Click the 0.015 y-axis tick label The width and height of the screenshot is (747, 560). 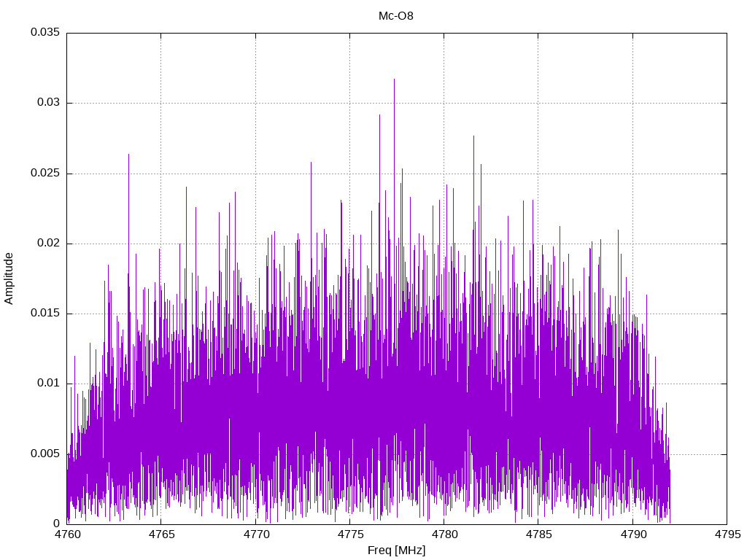point(45,313)
